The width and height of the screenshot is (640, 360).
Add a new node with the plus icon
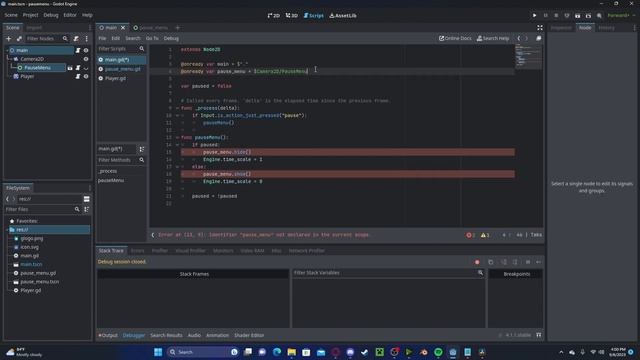(9, 38)
